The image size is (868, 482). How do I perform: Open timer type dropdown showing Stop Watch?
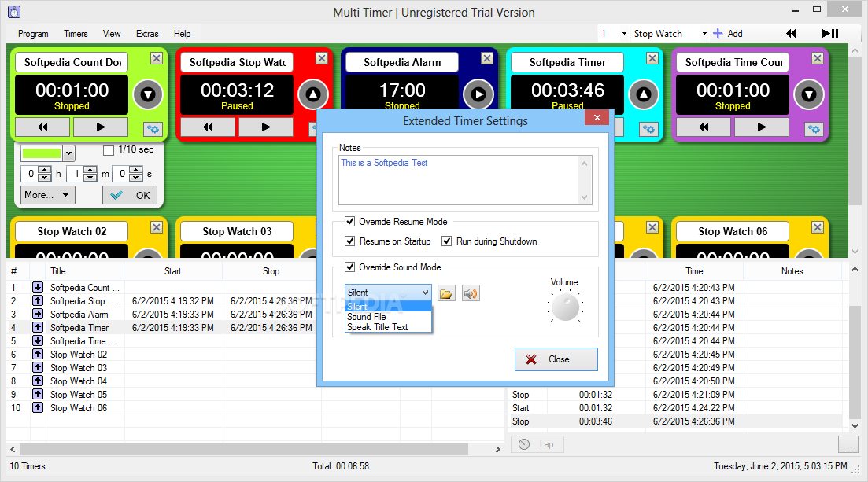click(x=704, y=34)
